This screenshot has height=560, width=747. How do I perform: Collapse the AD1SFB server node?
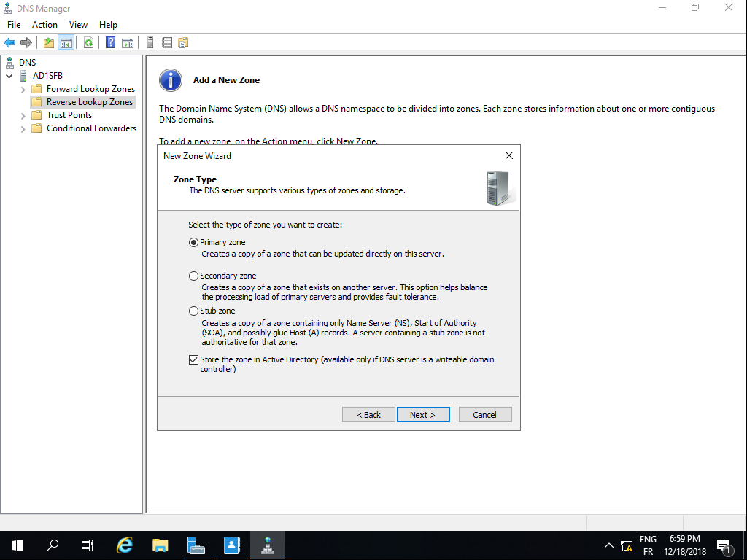[9, 76]
